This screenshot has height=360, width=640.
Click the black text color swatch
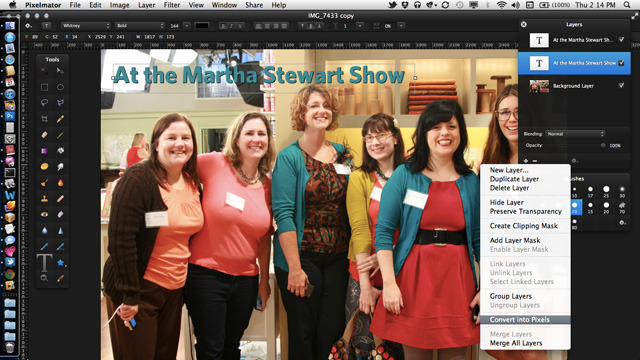[202, 26]
